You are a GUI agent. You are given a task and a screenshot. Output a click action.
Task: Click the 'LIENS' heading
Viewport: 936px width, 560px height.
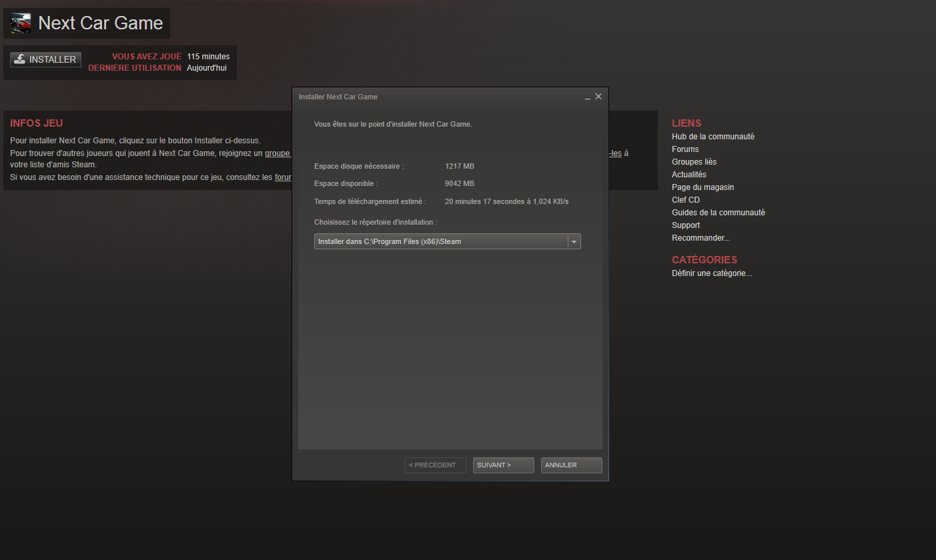[686, 123]
